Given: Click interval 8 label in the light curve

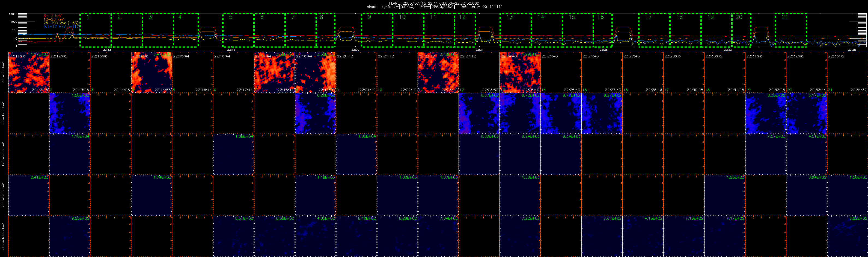Looking at the screenshot, I should (322, 17).
